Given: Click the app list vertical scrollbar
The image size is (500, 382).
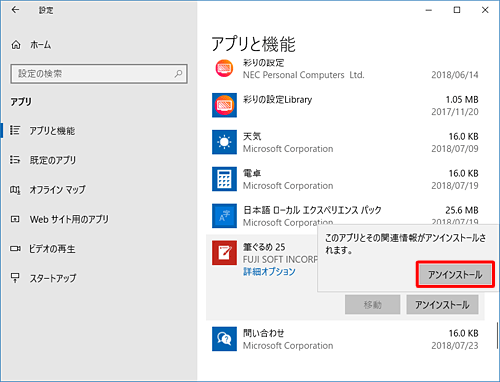Looking at the screenshot, I should [497, 335].
